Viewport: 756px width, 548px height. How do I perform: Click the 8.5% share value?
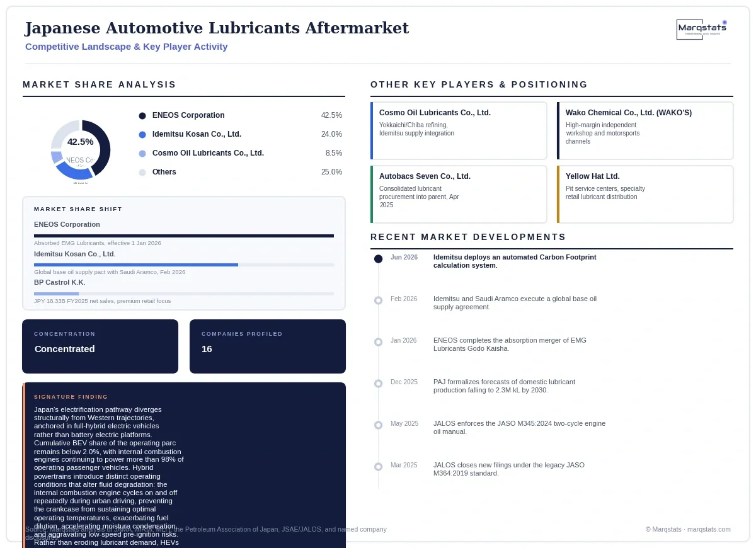click(x=334, y=153)
